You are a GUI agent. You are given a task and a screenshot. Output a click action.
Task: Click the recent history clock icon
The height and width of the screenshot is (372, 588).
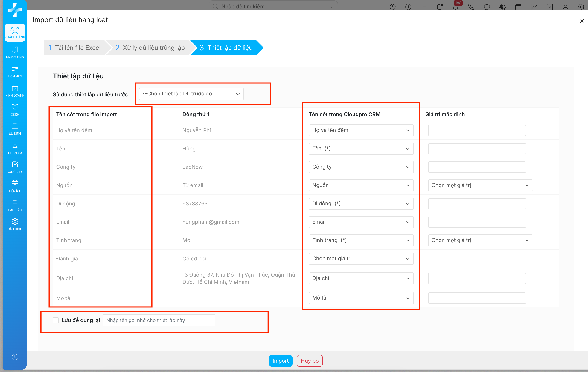pyautogui.click(x=15, y=357)
